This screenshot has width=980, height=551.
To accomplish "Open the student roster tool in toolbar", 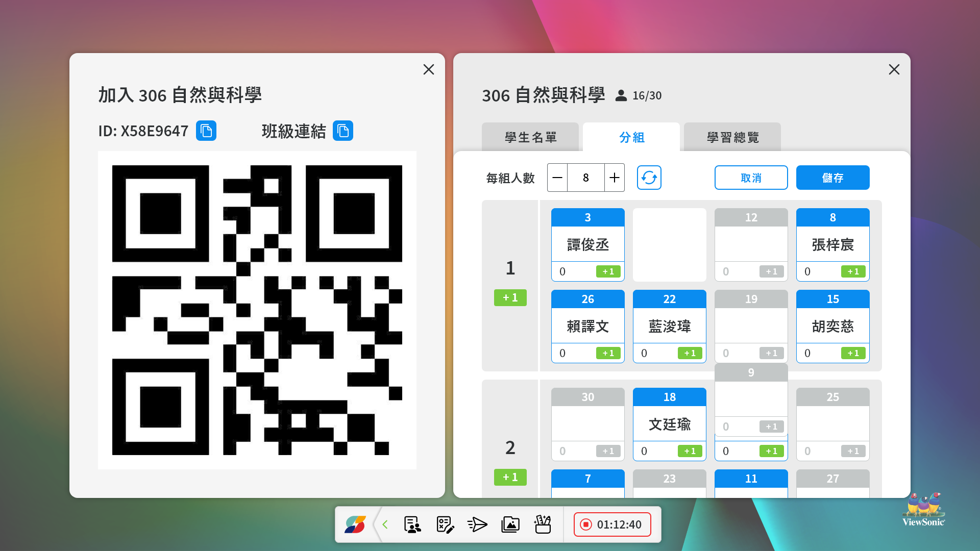I will point(412,524).
